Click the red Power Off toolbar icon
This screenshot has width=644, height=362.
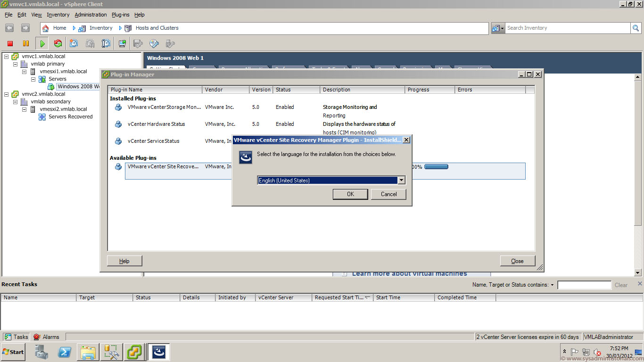tap(10, 43)
